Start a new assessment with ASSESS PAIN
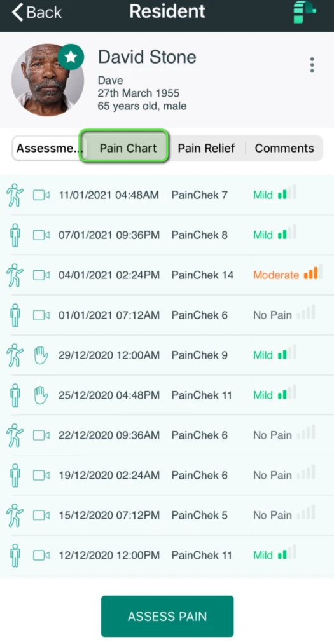This screenshot has width=334, height=644. (167, 616)
